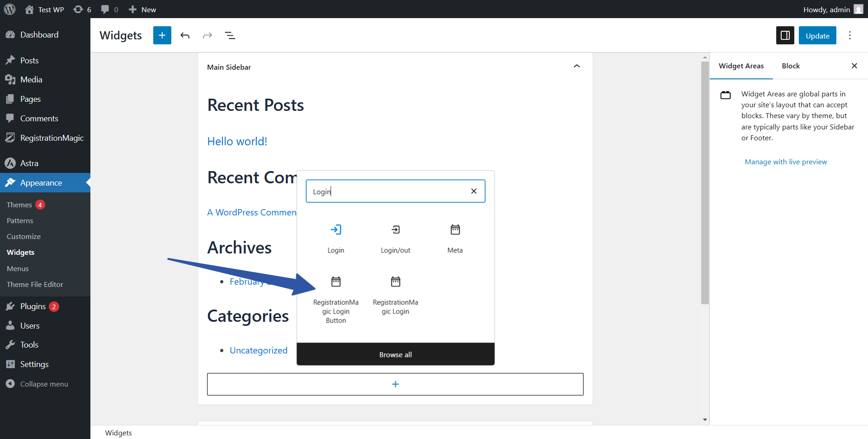Viewport: 868px width, 439px height.
Task: Click the Undo arrow in toolbar
Action: pyautogui.click(x=185, y=35)
